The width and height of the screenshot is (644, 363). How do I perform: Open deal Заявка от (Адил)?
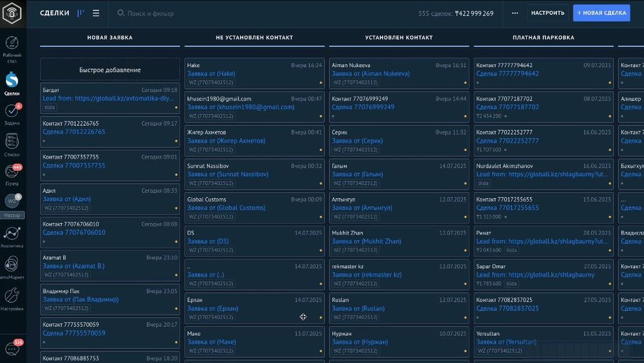67,199
